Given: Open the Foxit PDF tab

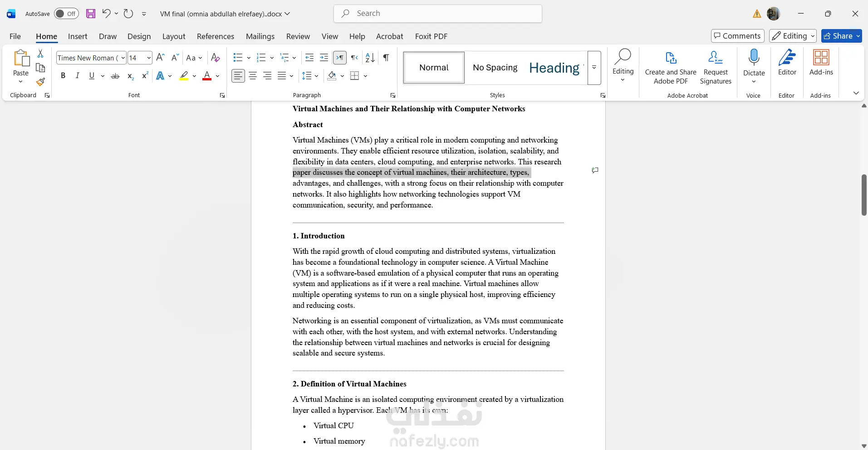Looking at the screenshot, I should coord(431,36).
